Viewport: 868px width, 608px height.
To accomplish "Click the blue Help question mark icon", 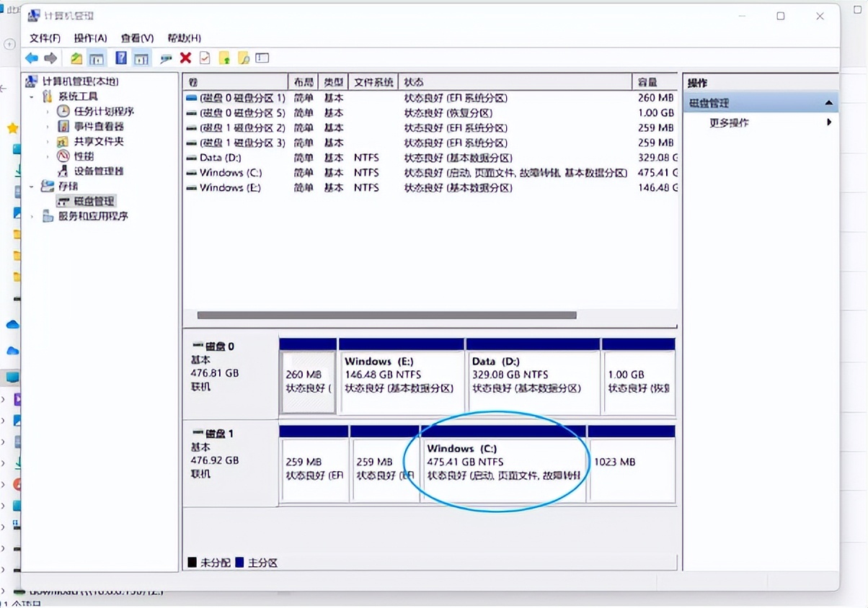I will click(x=121, y=58).
